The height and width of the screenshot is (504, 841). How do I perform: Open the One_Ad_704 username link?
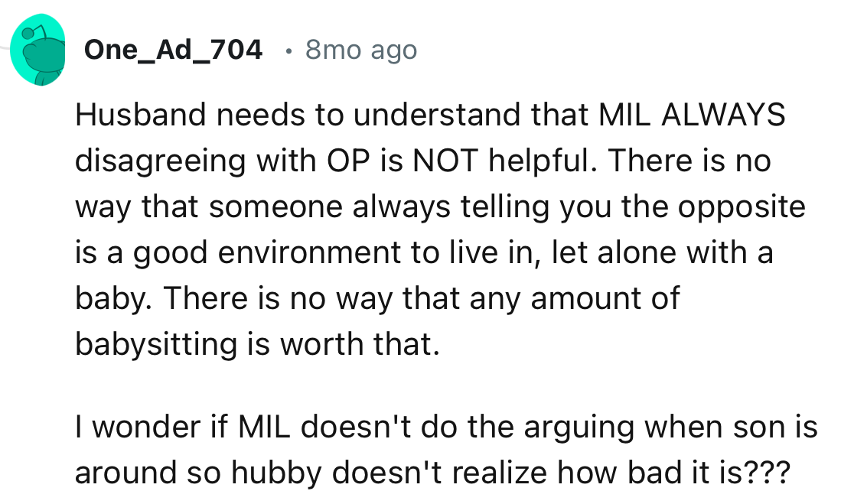pyautogui.click(x=172, y=49)
